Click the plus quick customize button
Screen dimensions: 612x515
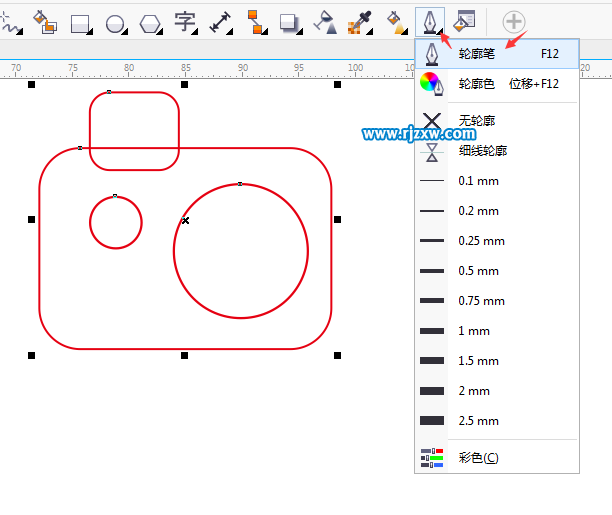click(513, 21)
